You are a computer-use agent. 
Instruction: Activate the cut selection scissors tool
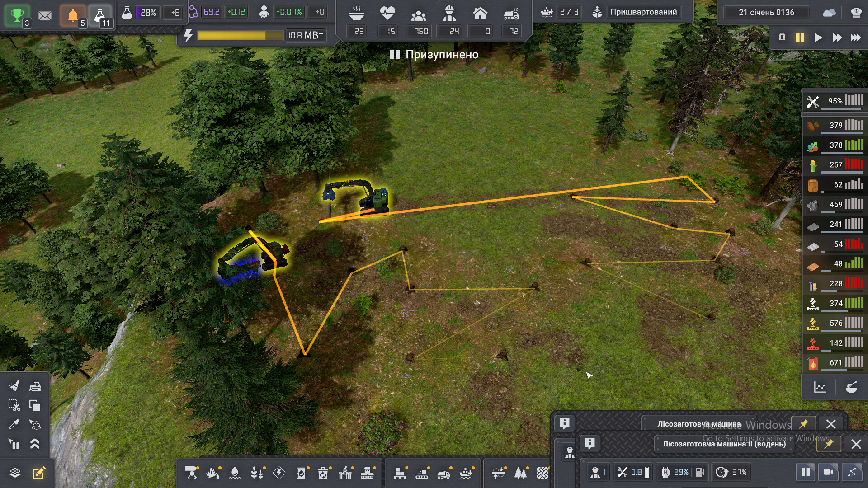[14, 405]
